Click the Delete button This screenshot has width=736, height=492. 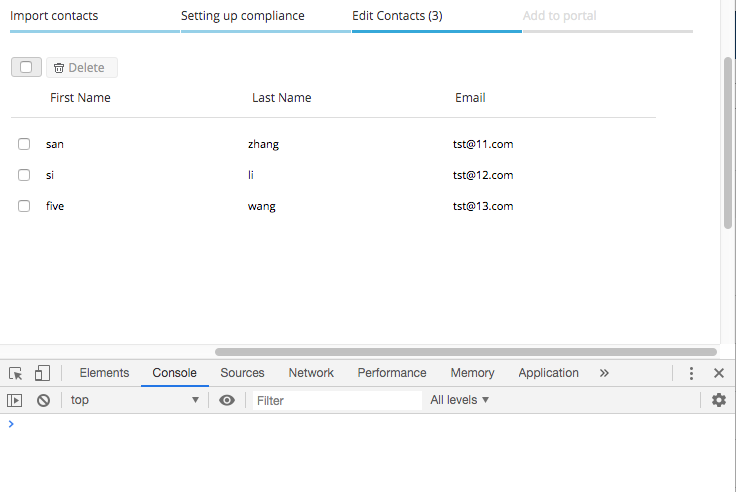coord(82,68)
